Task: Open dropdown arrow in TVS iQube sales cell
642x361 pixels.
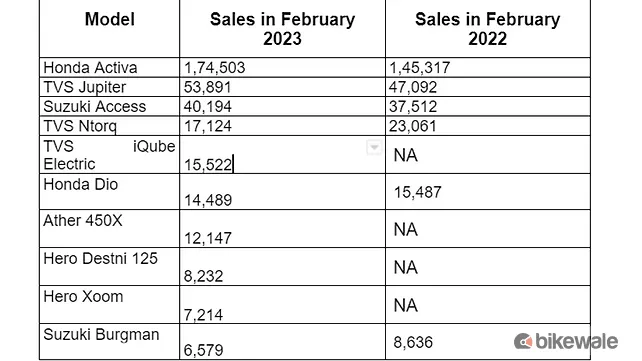Action: (374, 147)
